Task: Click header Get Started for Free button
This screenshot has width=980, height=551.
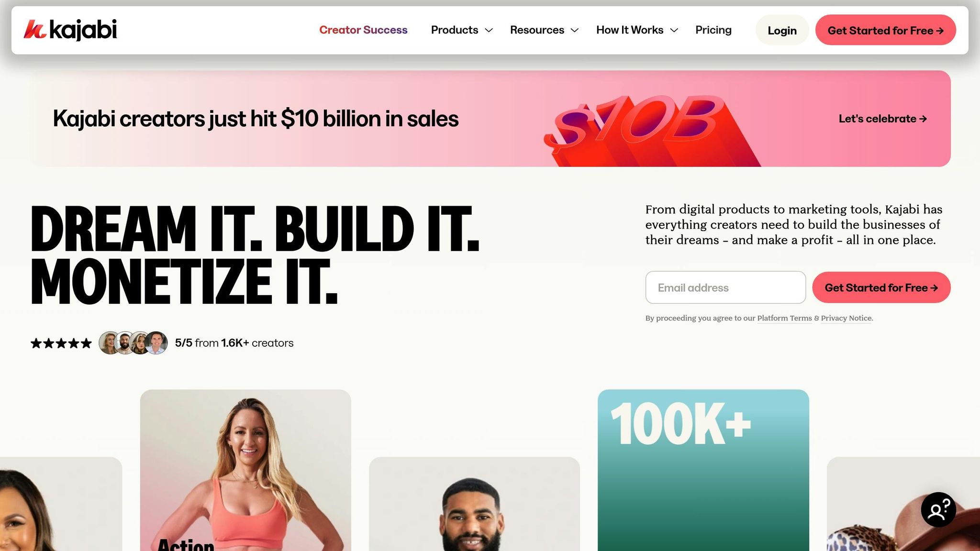Action: point(885,30)
